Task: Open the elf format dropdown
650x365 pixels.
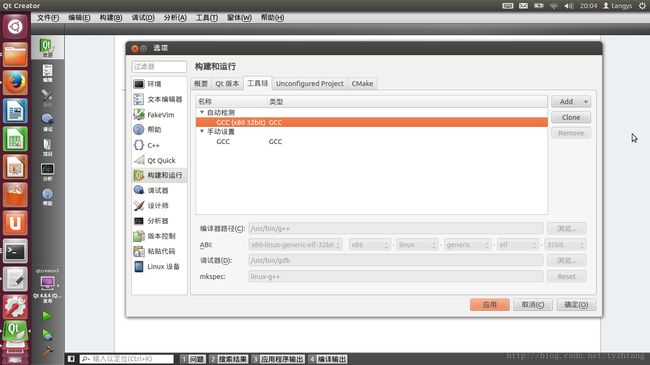Action: click(x=517, y=245)
